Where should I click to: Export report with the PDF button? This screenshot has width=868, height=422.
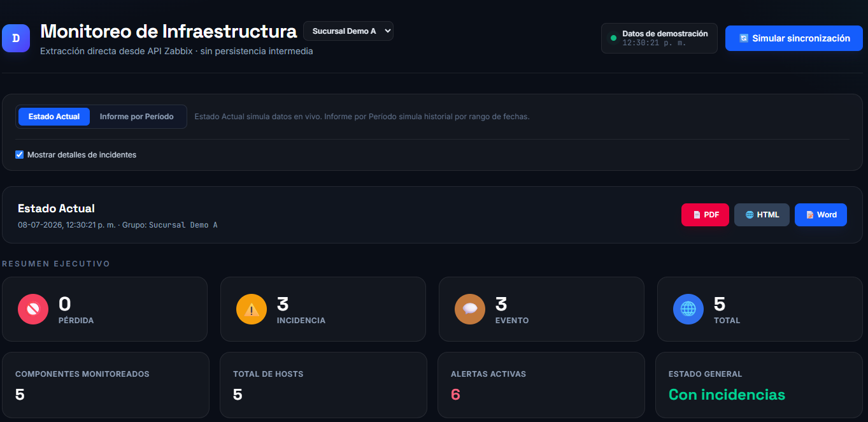tap(705, 215)
